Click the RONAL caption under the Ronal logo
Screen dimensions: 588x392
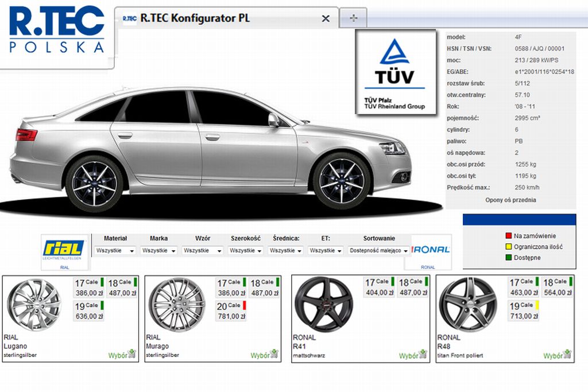click(428, 267)
